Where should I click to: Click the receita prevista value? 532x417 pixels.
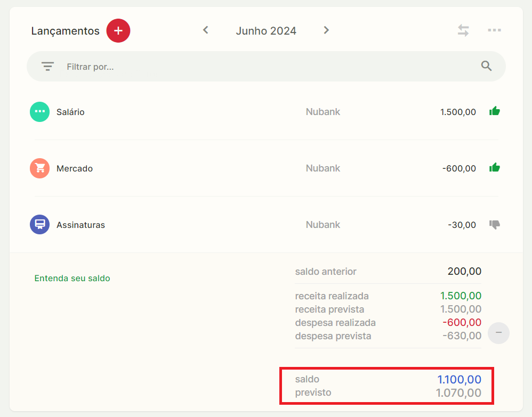[461, 309]
